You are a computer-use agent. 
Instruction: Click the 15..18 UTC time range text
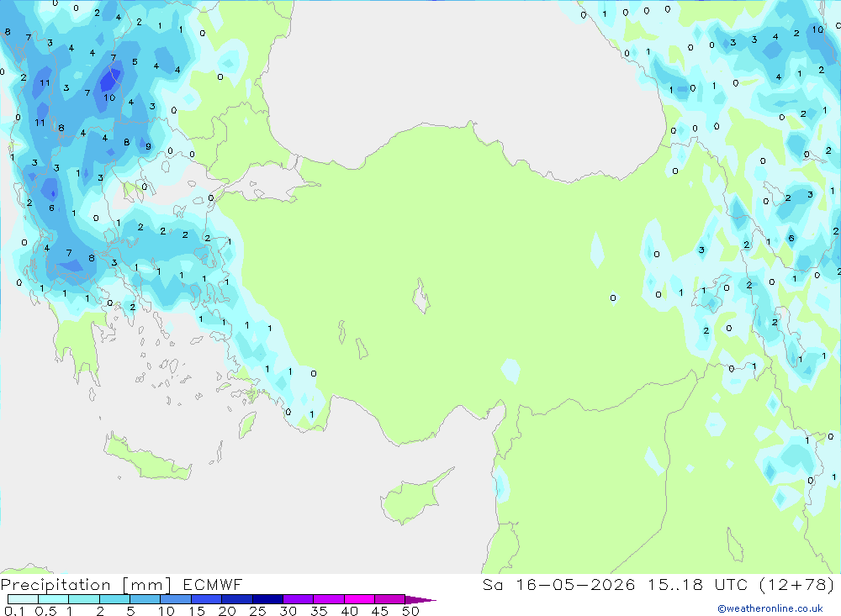coord(697,585)
